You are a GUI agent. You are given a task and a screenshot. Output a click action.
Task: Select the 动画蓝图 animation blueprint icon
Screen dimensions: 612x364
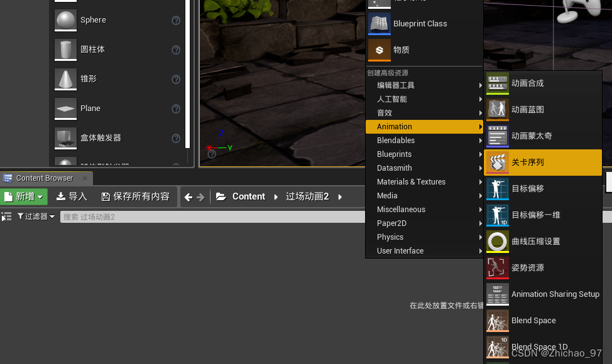point(497,109)
